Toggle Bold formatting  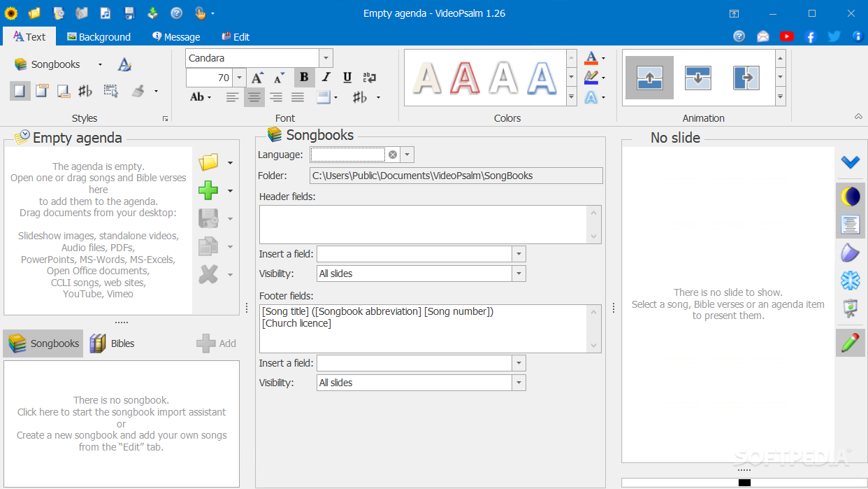(304, 78)
